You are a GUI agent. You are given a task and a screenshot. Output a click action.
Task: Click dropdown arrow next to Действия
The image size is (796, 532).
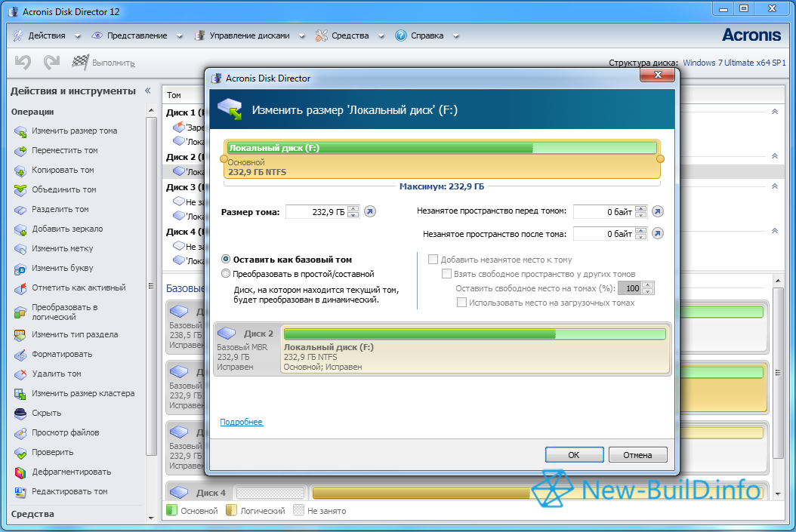point(77,36)
